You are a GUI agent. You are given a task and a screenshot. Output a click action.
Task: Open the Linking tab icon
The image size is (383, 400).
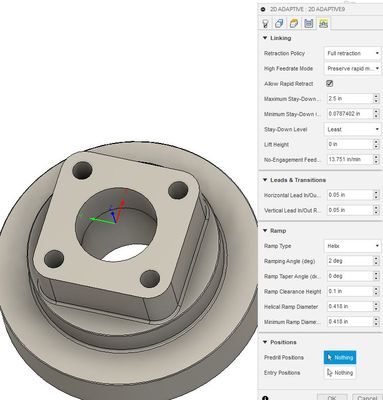(x=323, y=23)
